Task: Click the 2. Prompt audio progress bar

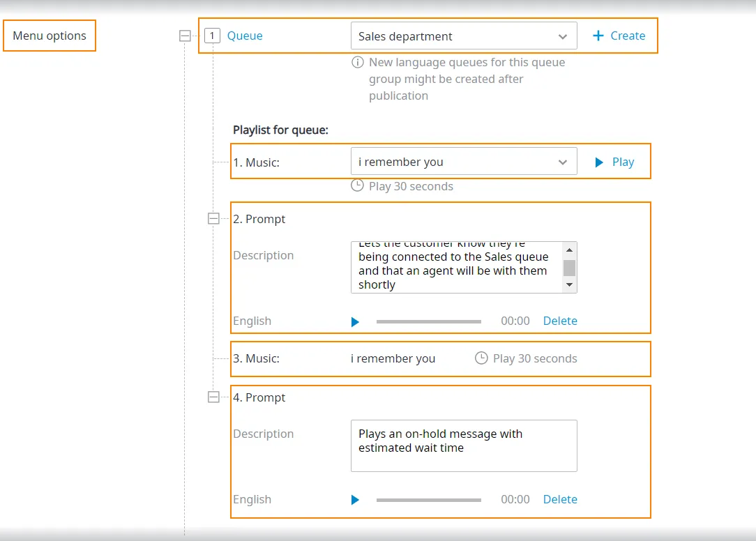Action: click(x=429, y=321)
